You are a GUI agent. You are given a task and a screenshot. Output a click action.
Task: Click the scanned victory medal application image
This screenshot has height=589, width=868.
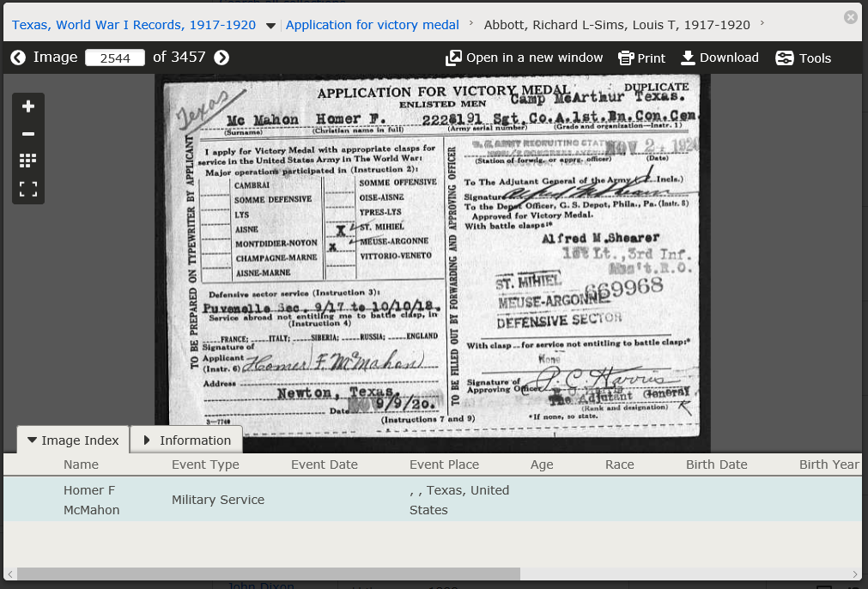(x=433, y=256)
